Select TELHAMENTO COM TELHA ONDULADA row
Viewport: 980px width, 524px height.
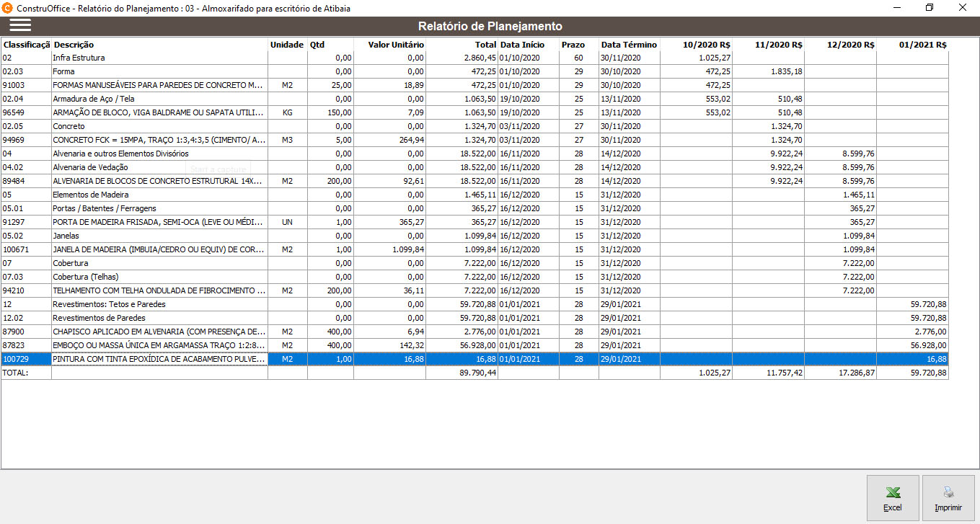click(x=474, y=290)
